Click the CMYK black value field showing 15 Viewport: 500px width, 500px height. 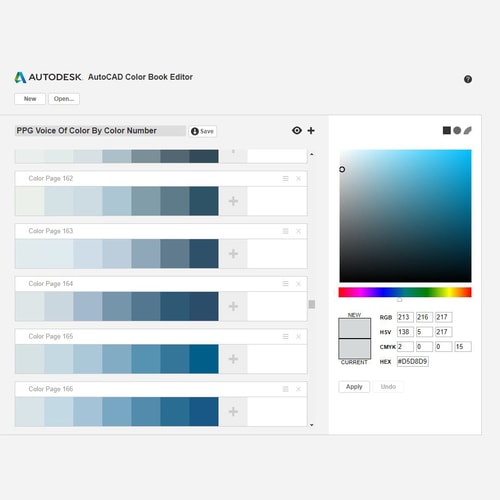click(x=463, y=346)
